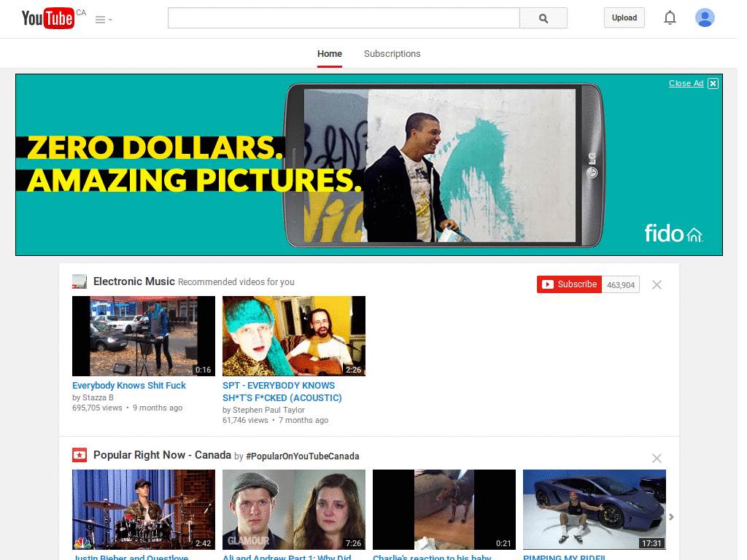Click the Popular Right Now star icon

pos(80,455)
